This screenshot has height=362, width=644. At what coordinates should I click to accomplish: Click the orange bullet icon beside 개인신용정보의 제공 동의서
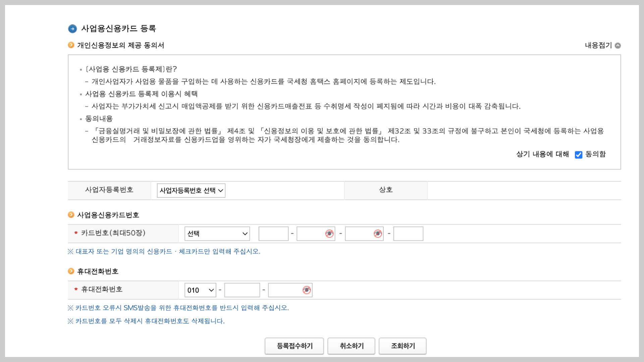(x=71, y=45)
